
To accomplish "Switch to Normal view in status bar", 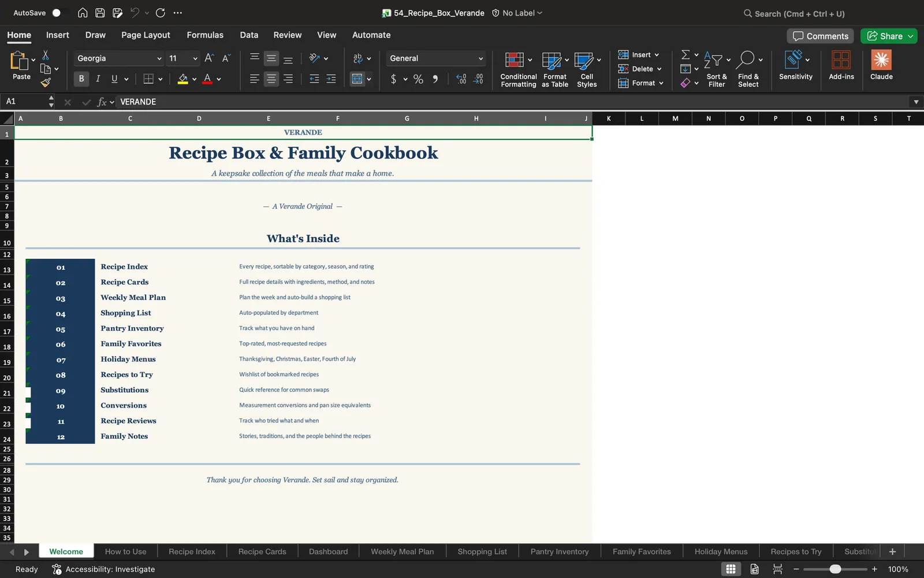I will (x=731, y=569).
